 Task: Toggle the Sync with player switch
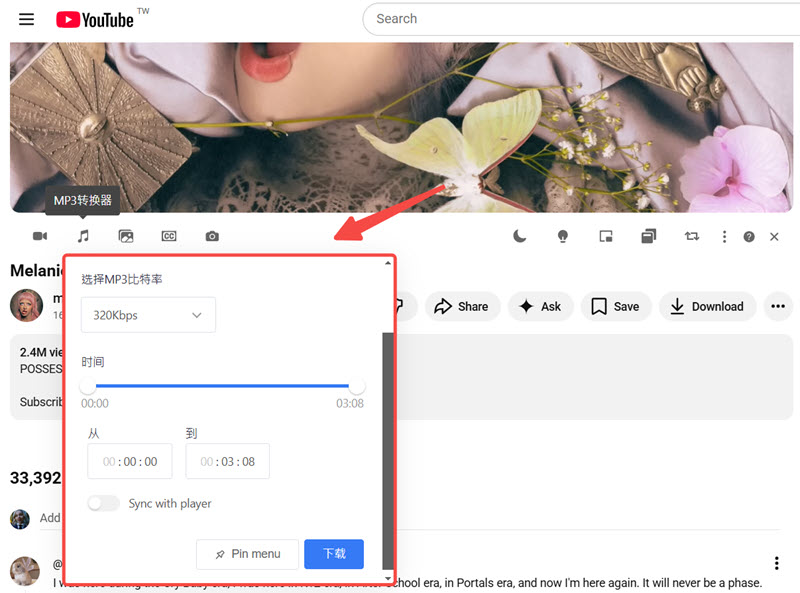[103, 503]
